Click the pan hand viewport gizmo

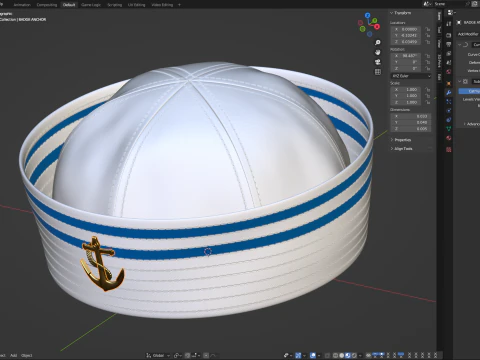pos(378,52)
